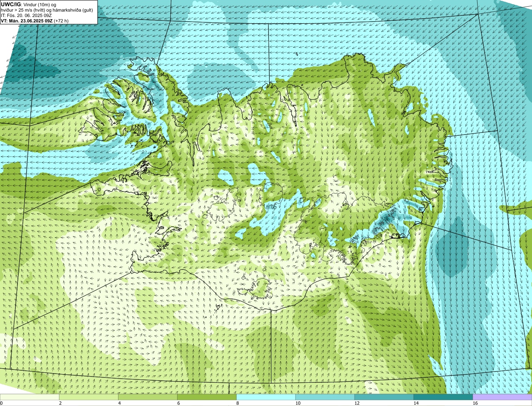This screenshot has height=406, width=532.
Task: Click the initial time 'IT: Fös. 20. 06. 2025 09Z'
Action: tap(26, 15)
